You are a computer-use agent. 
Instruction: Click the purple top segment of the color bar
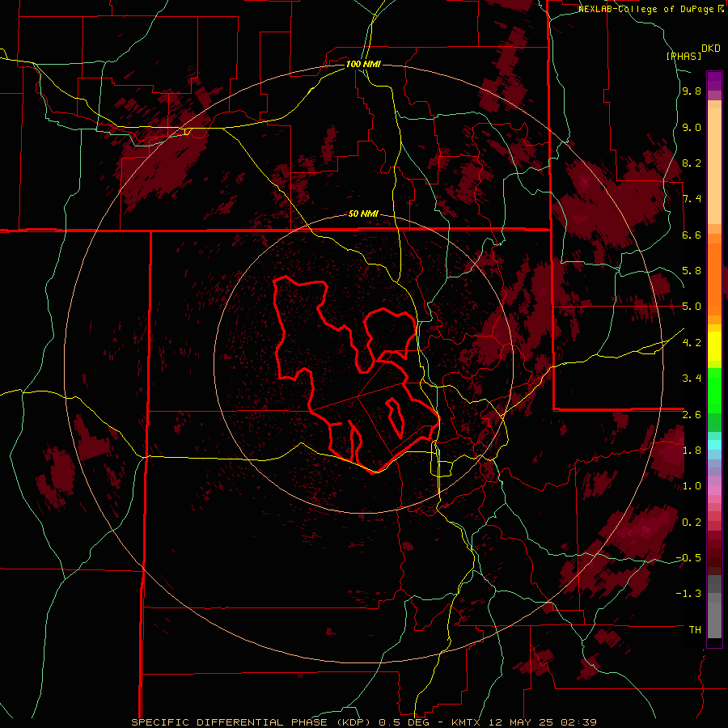pos(714,81)
